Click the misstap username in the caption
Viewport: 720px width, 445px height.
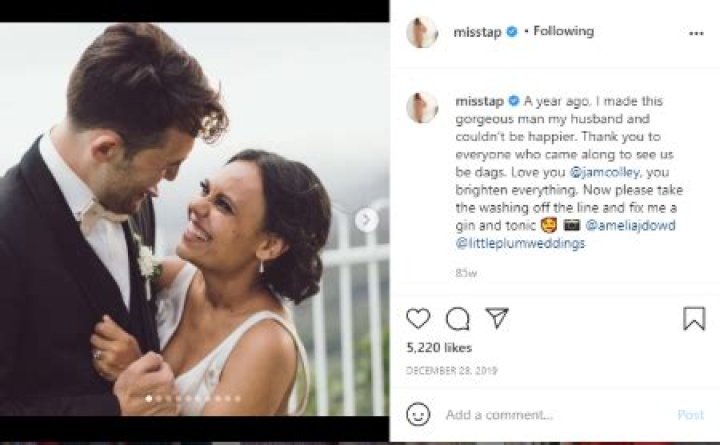480,101
